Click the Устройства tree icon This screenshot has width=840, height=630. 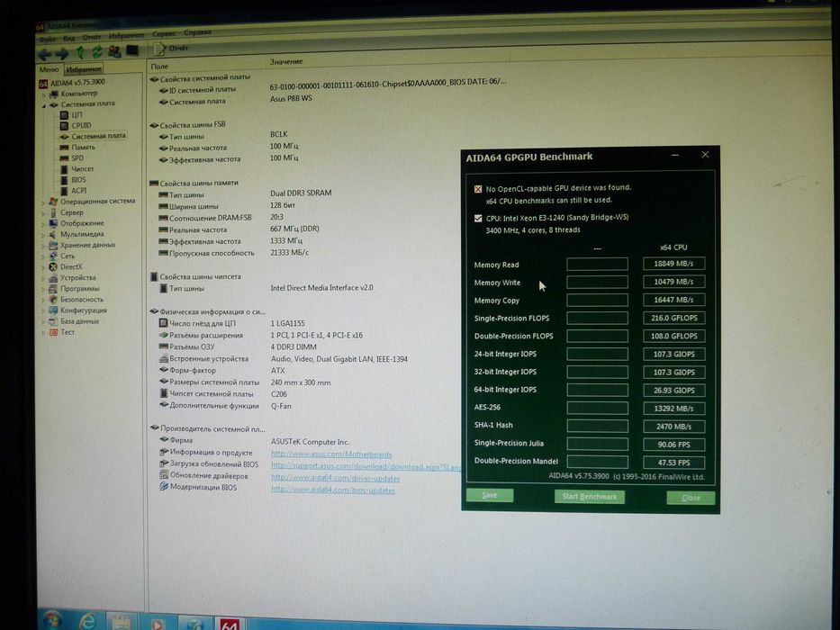53,278
